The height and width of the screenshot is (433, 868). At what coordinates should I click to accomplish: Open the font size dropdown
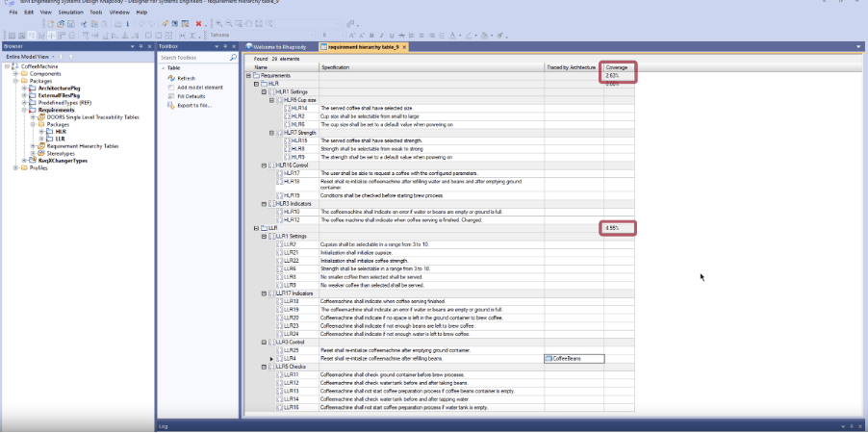[x=343, y=36]
